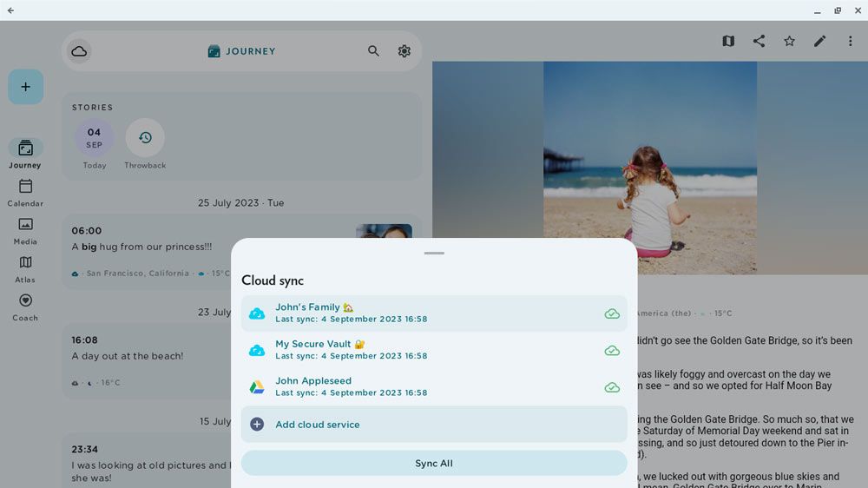Show the entry on the map icon
The image size is (868, 488).
click(x=728, y=41)
